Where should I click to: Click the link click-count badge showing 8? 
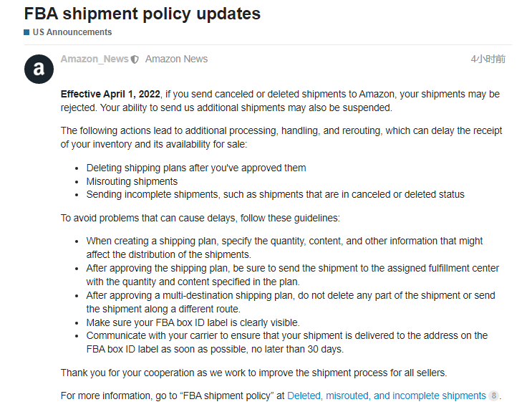click(x=493, y=396)
